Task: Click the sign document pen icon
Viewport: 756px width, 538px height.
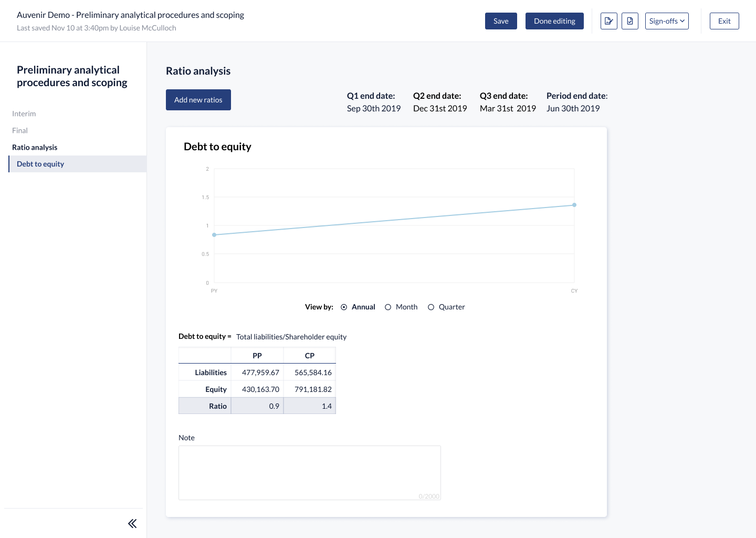Action: pyautogui.click(x=608, y=21)
